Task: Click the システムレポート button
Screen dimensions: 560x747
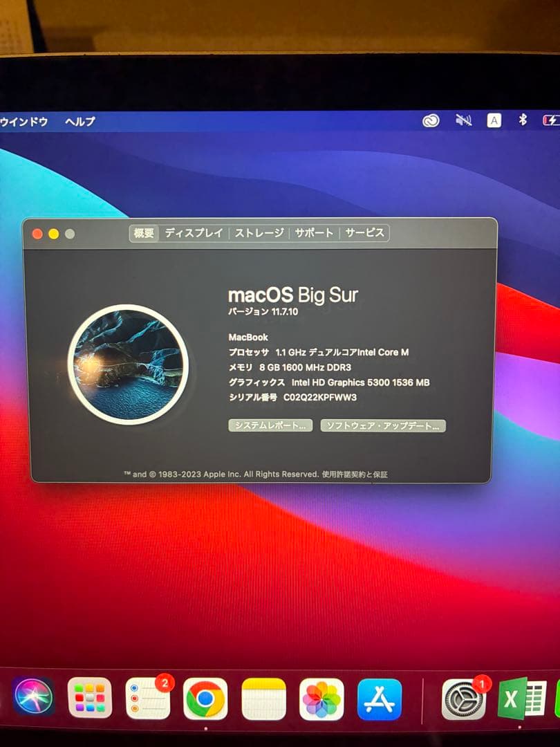Action: pyautogui.click(x=270, y=426)
